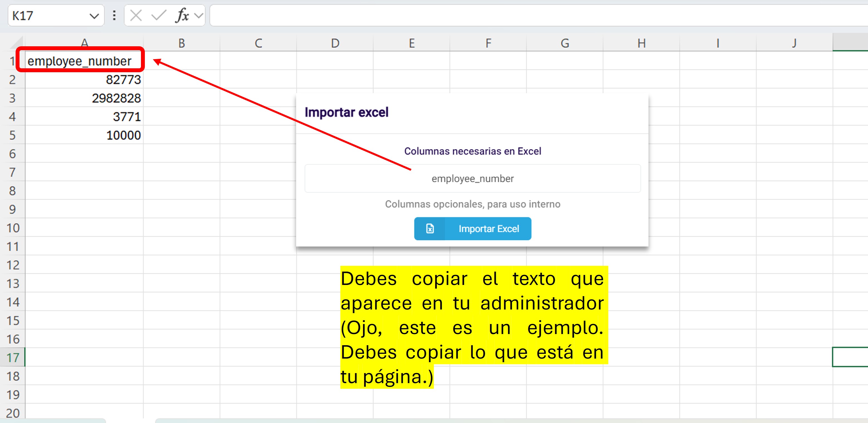Click the three-dot handle beside Name Box
This screenshot has width=868, height=423.
114,16
